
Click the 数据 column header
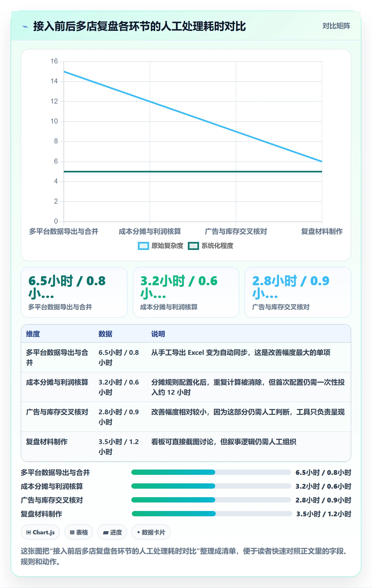tap(105, 334)
